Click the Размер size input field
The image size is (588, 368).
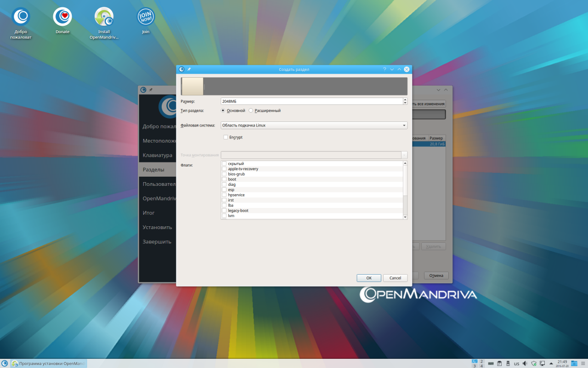(311, 101)
